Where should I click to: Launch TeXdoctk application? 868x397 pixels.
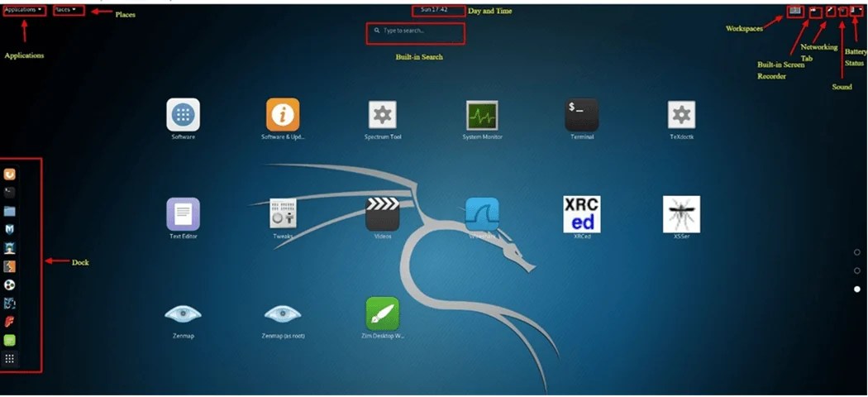tap(681, 115)
